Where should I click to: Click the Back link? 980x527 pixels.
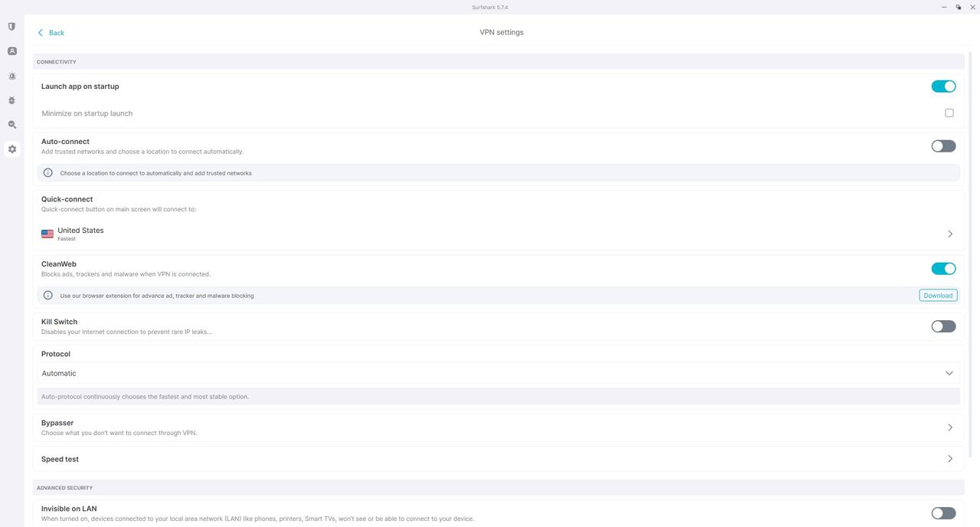tap(57, 33)
